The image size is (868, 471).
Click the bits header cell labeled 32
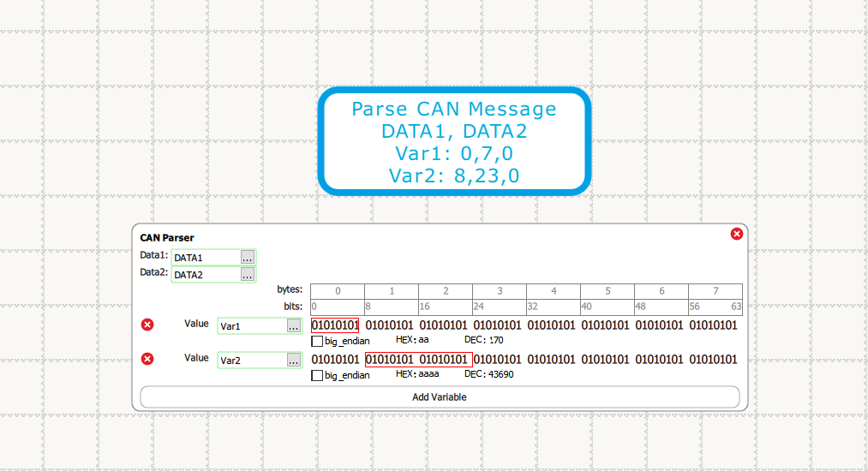[554, 307]
